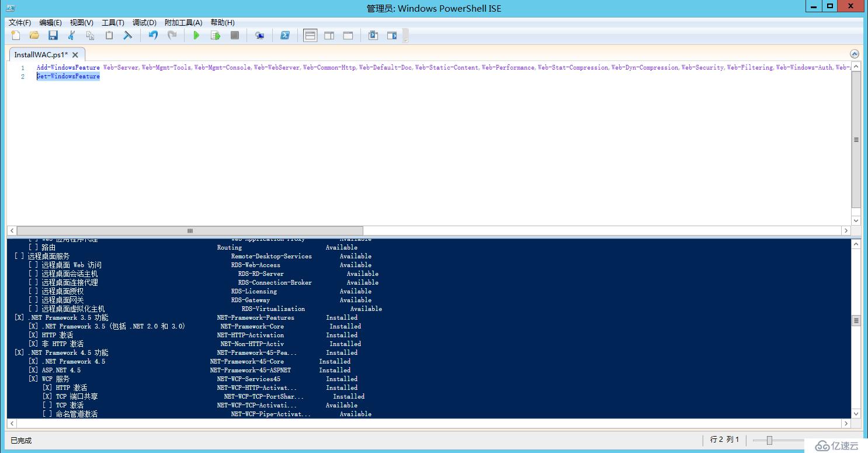Click the Paste clipboard icon
This screenshot has height=453, width=868.
pyautogui.click(x=109, y=36)
